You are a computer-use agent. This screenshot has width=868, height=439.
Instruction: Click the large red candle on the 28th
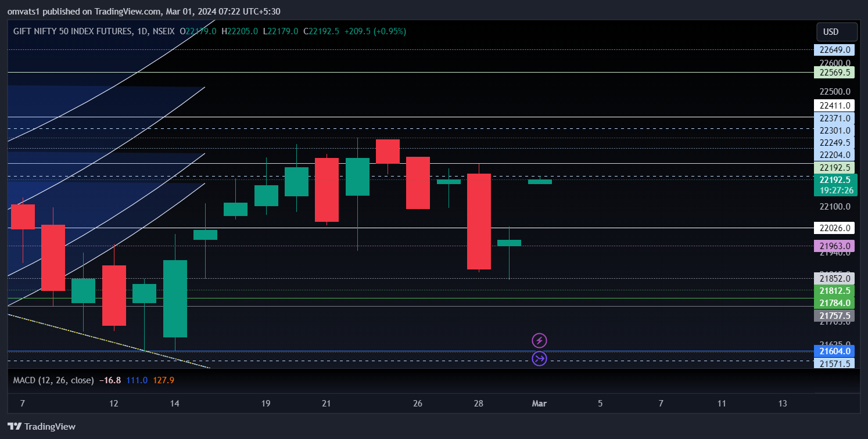pyautogui.click(x=479, y=221)
